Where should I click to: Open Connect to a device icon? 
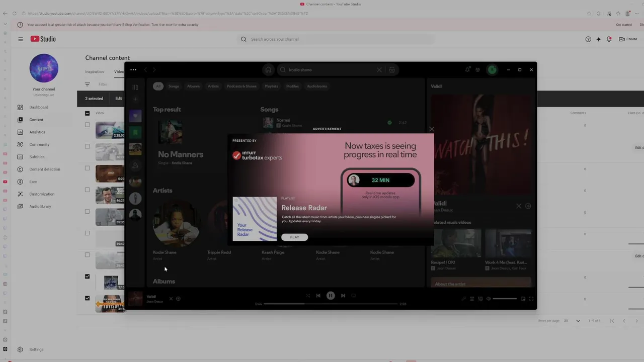pyautogui.click(x=480, y=299)
